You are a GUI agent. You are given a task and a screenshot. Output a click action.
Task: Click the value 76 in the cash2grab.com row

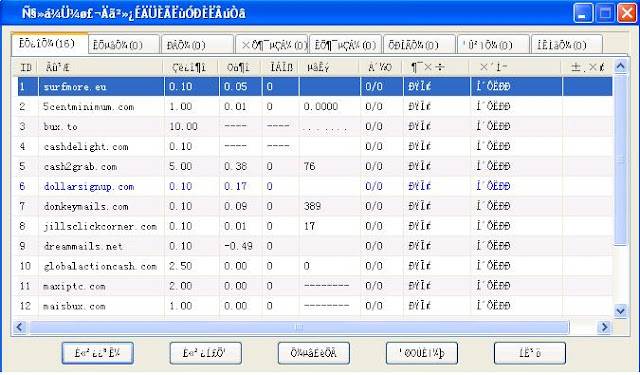click(x=309, y=166)
